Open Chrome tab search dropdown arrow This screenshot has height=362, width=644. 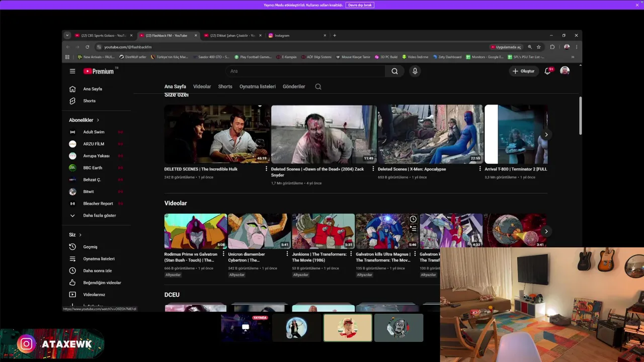click(67, 35)
